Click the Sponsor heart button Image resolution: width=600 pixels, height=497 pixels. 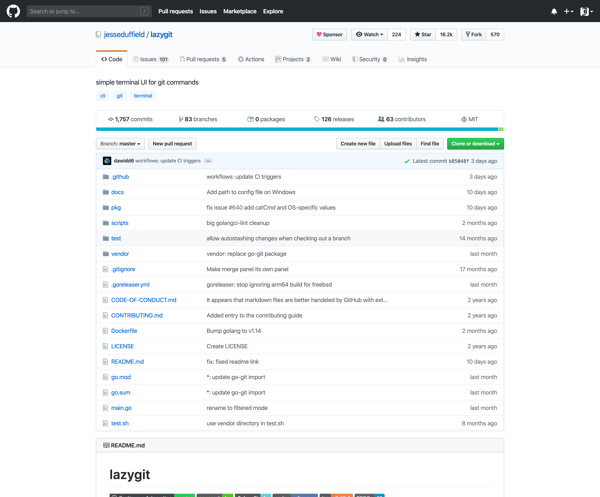pyautogui.click(x=329, y=34)
